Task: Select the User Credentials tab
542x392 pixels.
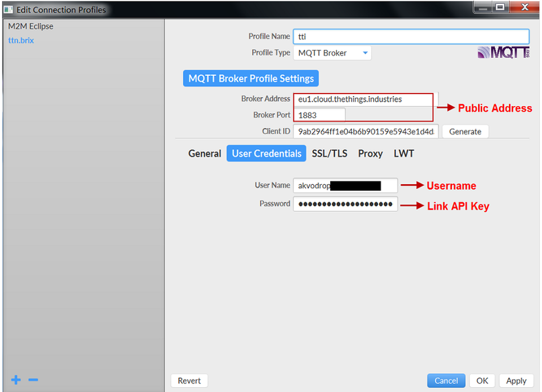Action: click(266, 153)
